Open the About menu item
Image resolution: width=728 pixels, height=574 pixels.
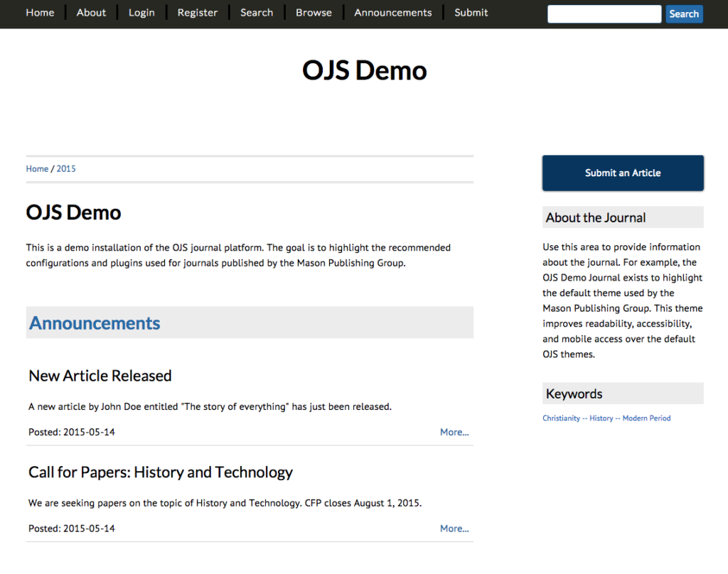[x=91, y=12]
